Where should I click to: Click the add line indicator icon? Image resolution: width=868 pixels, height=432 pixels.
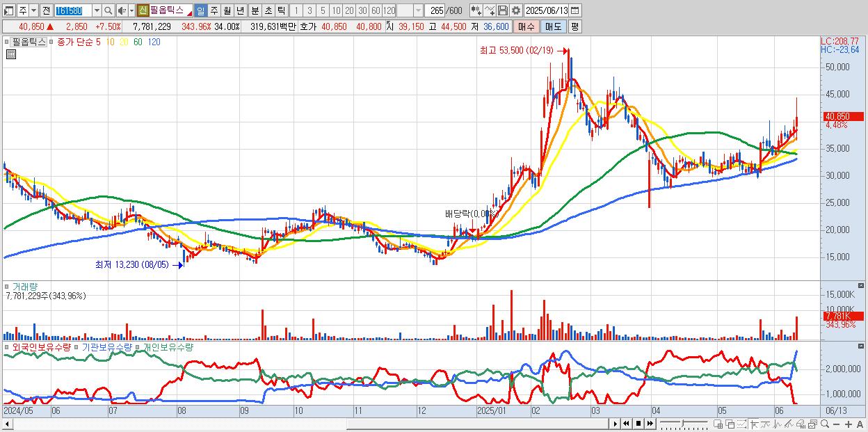[490, 10]
